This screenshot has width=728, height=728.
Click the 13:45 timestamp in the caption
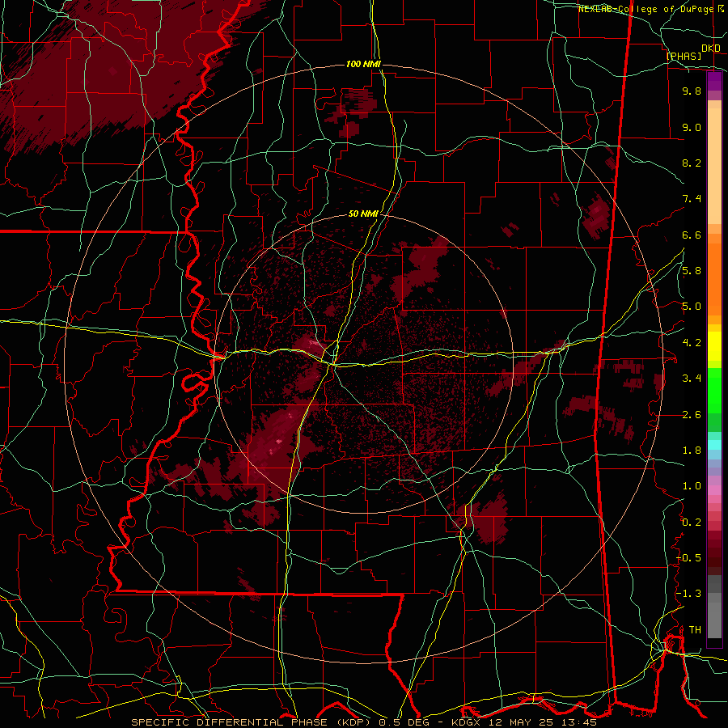579,722
